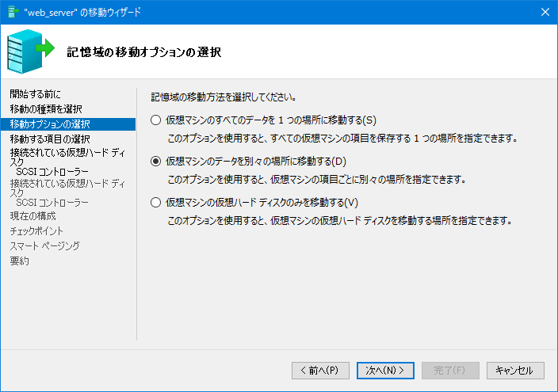The height and width of the screenshot is (392, 558).
Task: Click the '要約' step
Action: [x=19, y=261]
